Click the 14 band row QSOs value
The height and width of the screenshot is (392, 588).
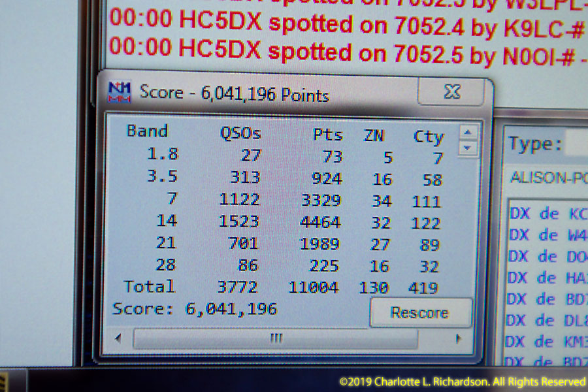click(240, 221)
